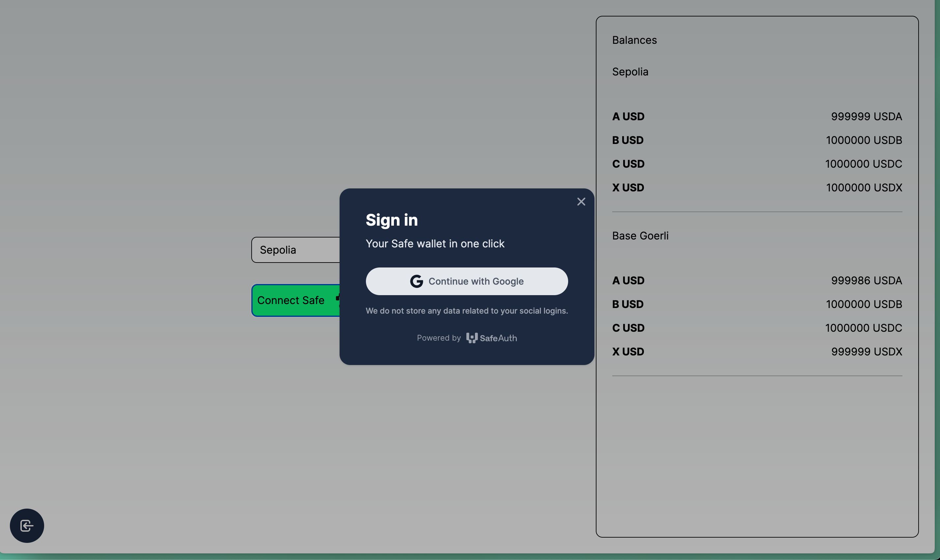This screenshot has height=560, width=940.
Task: Click the 1000000 USDX balance value
Action: 864,187
